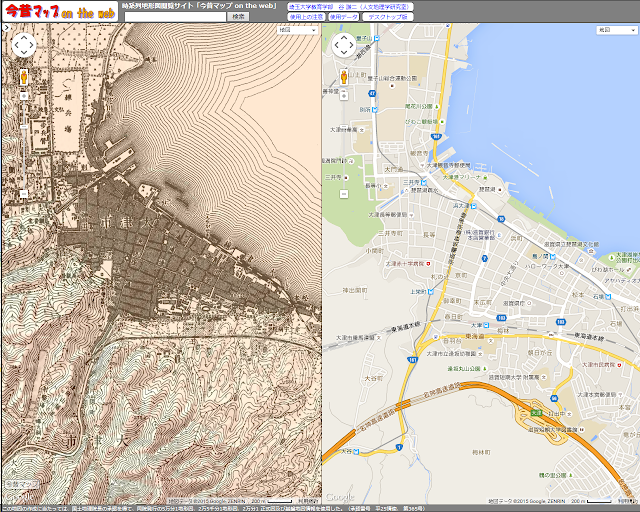Click the 大津赤十字病院 hospital marker

[x=428, y=264]
